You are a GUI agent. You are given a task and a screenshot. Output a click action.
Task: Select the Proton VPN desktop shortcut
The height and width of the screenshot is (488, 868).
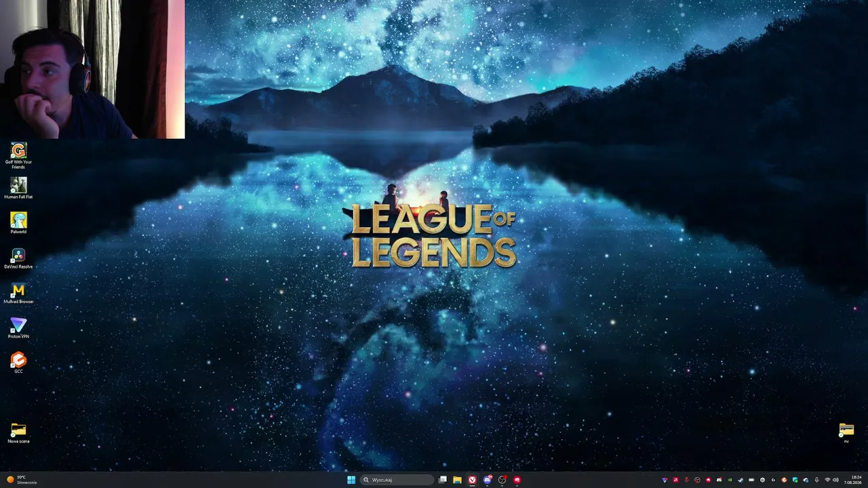click(x=18, y=328)
